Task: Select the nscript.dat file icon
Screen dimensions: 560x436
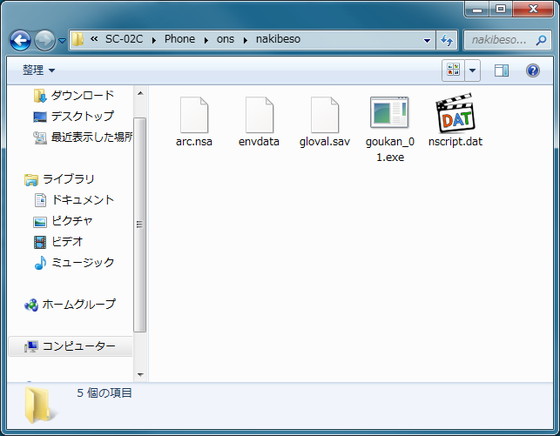Action: 455,114
